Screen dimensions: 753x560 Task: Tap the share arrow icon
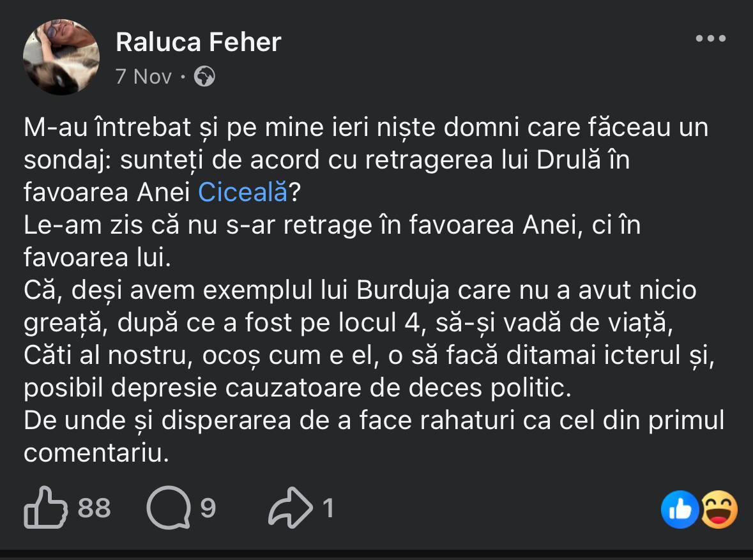[291, 508]
